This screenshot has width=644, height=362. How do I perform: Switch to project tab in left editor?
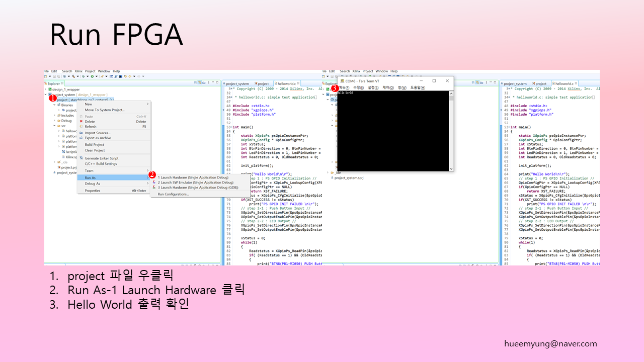tap(262, 83)
